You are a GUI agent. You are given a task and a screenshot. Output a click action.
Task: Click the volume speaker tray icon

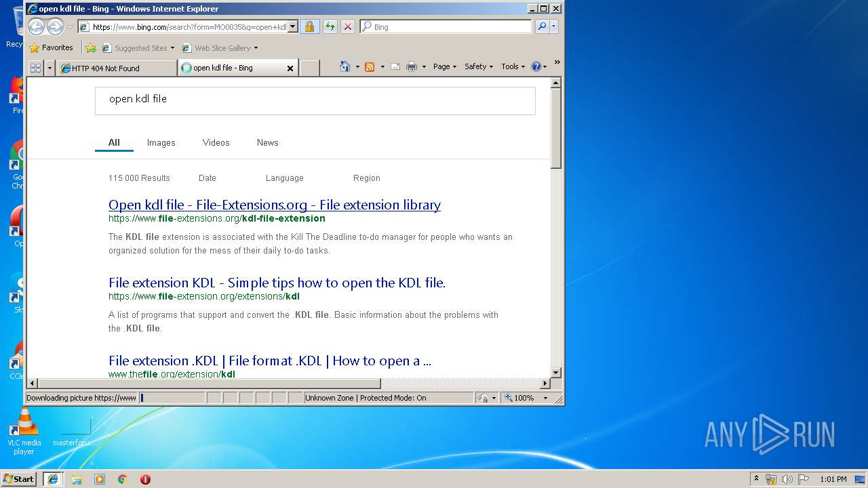pyautogui.click(x=787, y=479)
